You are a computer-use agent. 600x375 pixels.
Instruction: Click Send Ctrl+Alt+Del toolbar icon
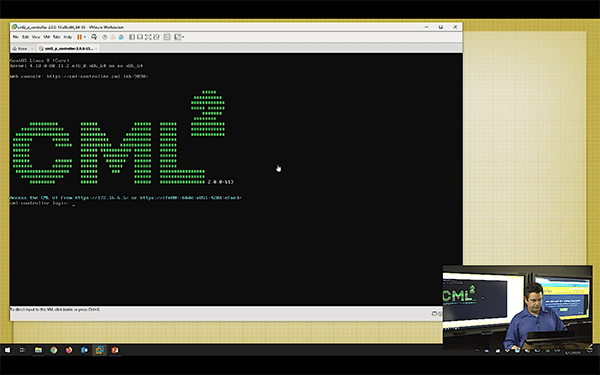tap(94, 37)
